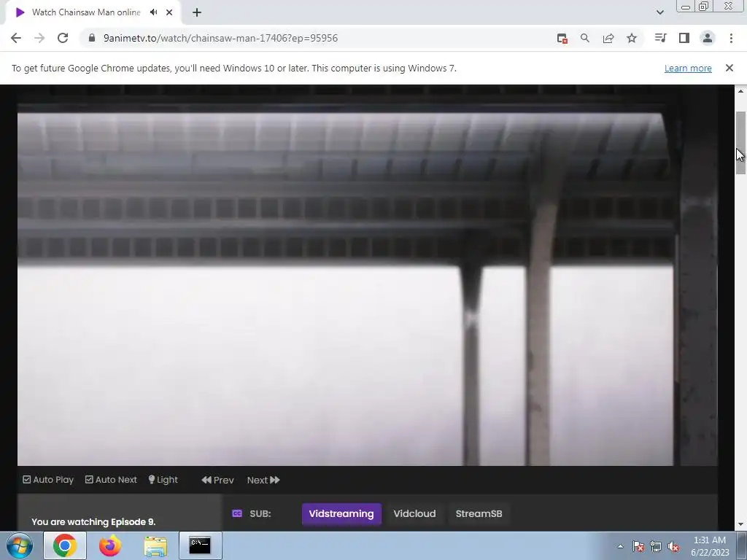Go back using browser back arrow
This screenshot has height=560, width=747.
click(x=16, y=38)
